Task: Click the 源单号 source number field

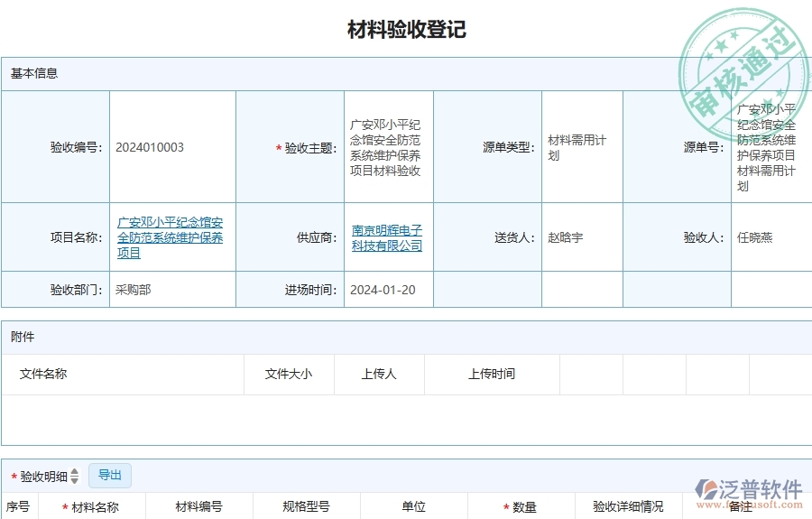Action: coord(767,147)
